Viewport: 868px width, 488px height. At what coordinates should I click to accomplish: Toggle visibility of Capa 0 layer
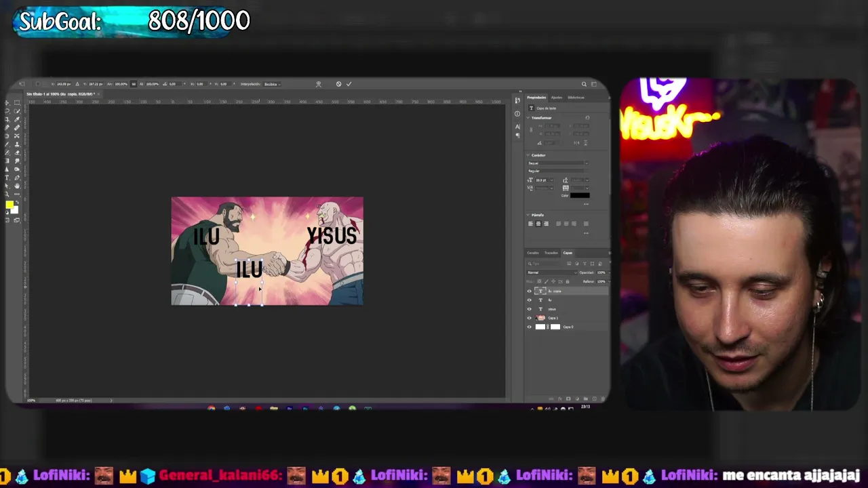tap(530, 327)
